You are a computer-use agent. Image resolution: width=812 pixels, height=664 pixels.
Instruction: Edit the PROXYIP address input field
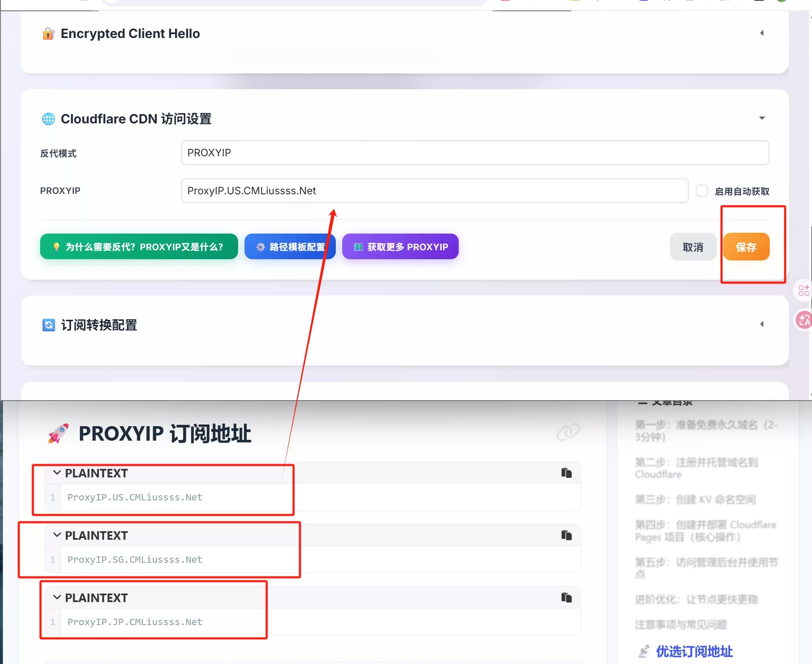[x=434, y=191]
